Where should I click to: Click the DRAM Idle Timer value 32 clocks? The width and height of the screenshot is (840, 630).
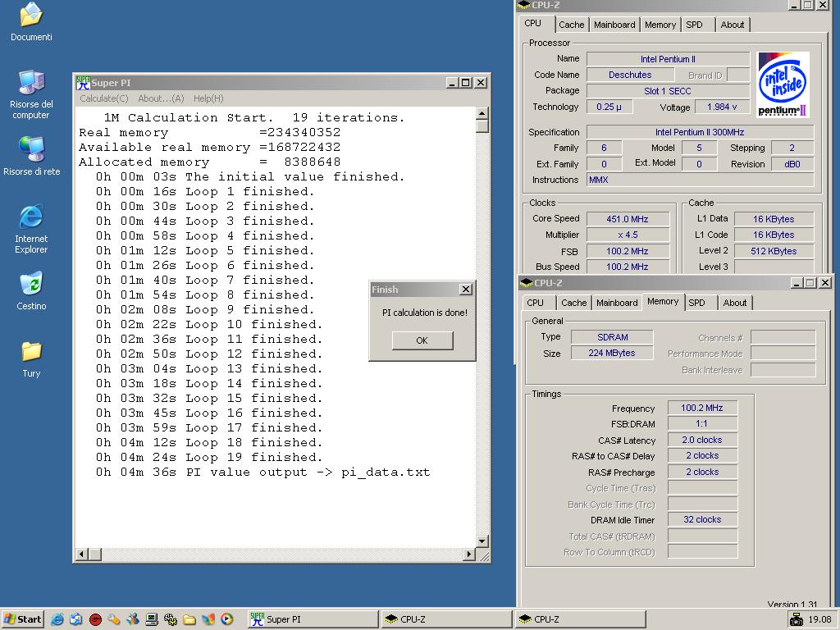[x=702, y=519]
